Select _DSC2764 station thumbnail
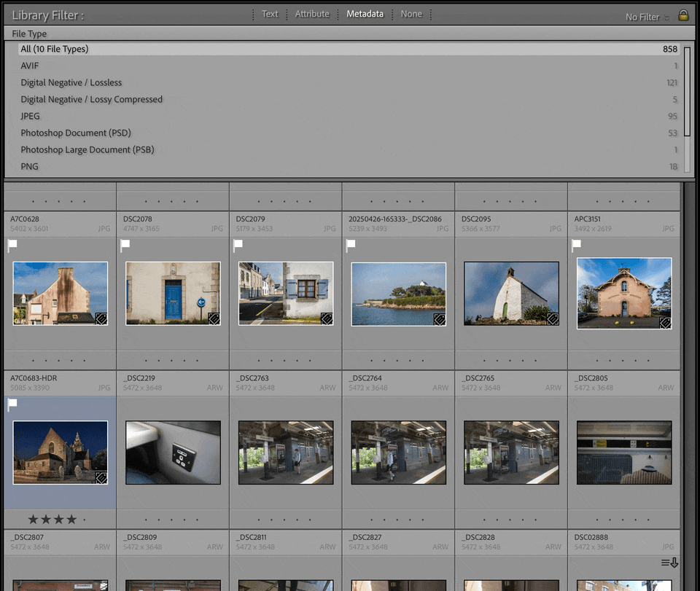The height and width of the screenshot is (591, 700). [399, 453]
